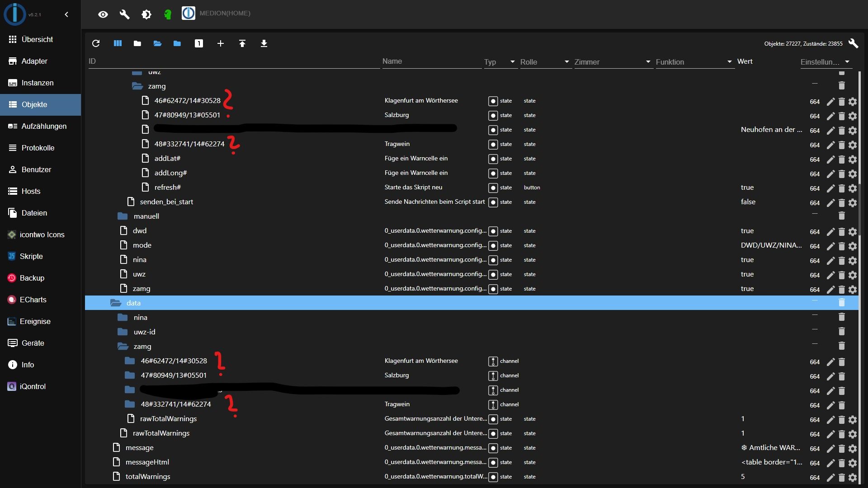The height and width of the screenshot is (488, 868).
Task: Open Backup in the sidebar
Action: tap(41, 278)
